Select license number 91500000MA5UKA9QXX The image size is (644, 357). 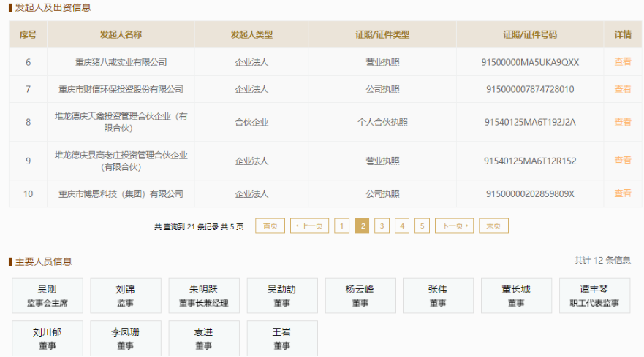click(x=530, y=62)
